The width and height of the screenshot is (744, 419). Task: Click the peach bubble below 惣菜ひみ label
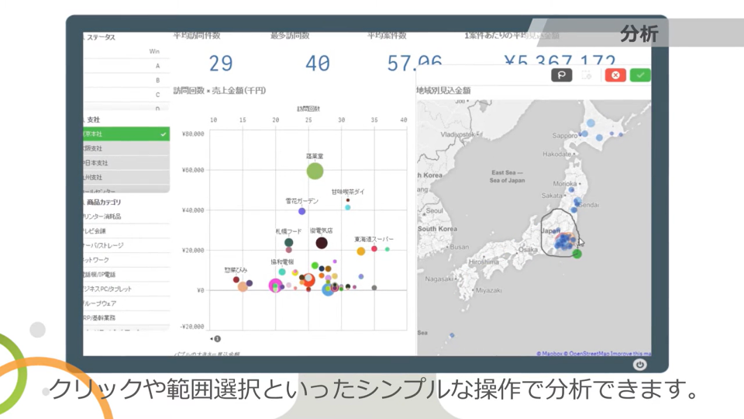coord(242,287)
